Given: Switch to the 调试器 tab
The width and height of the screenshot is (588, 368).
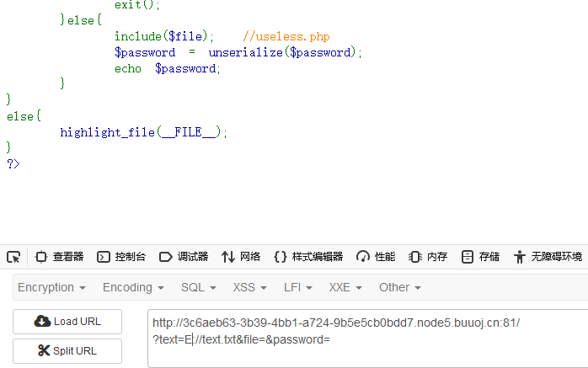Looking at the screenshot, I should [184, 257].
